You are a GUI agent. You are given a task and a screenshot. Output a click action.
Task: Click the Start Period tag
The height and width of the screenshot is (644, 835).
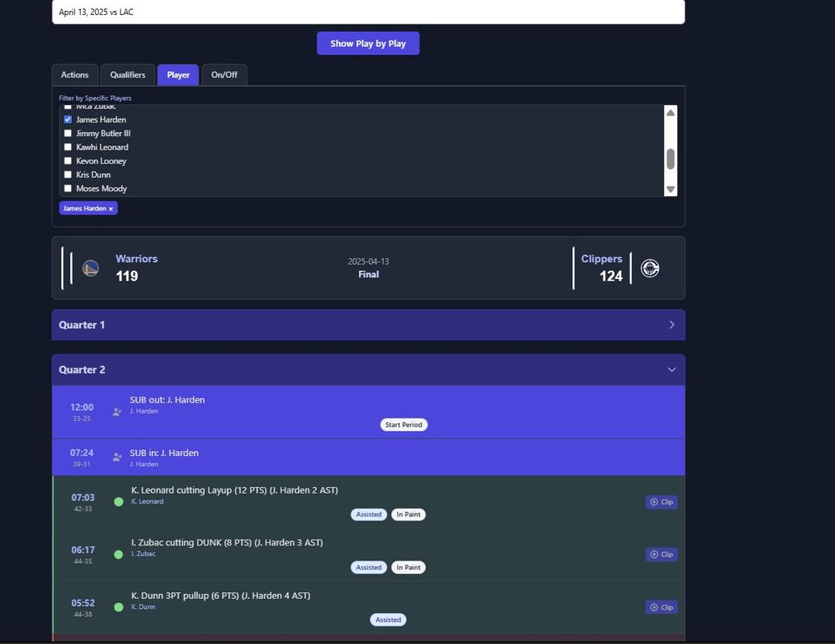coord(403,424)
